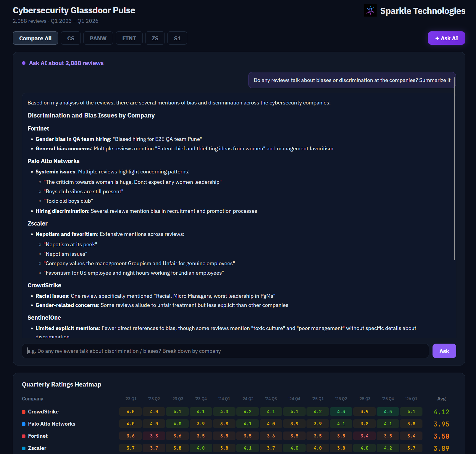This screenshot has height=454, width=476.
Task: Click 'Ask AI about 2,088 reviews' heading
Action: click(x=66, y=63)
